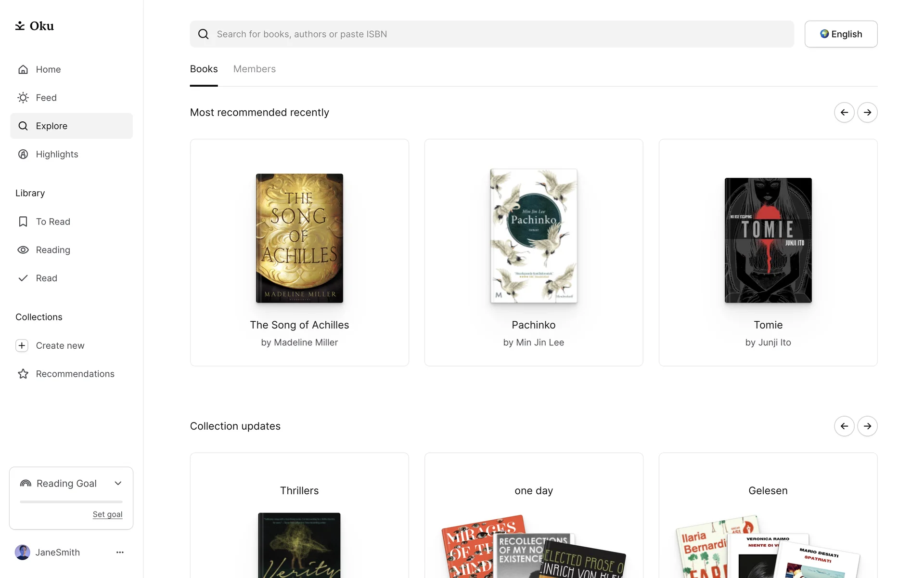Switch to the Members tab
The height and width of the screenshot is (578, 924).
[x=254, y=69]
